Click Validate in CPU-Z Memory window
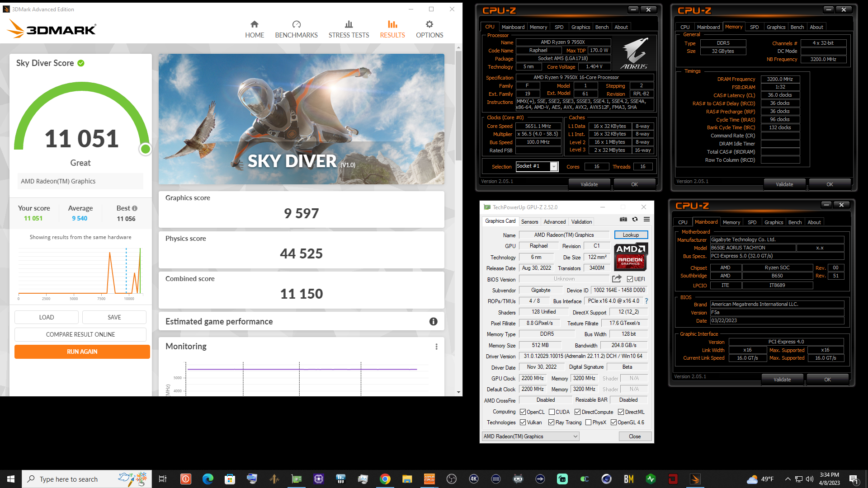 [784, 184]
